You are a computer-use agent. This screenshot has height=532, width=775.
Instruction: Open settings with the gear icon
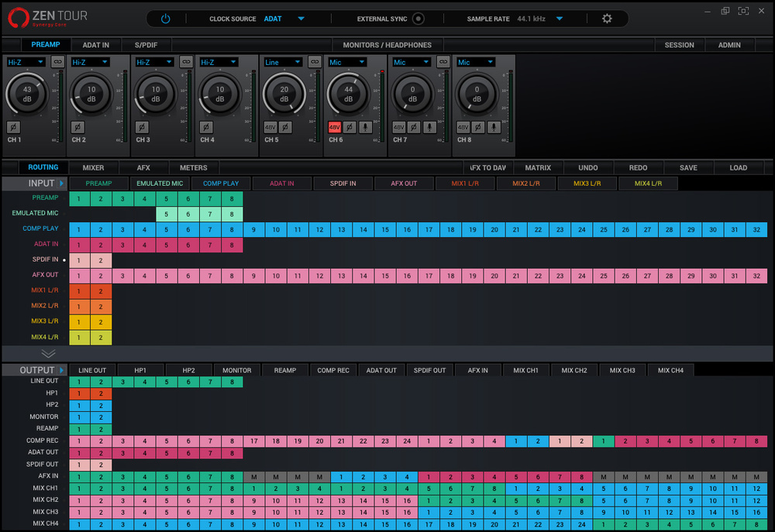[607, 19]
